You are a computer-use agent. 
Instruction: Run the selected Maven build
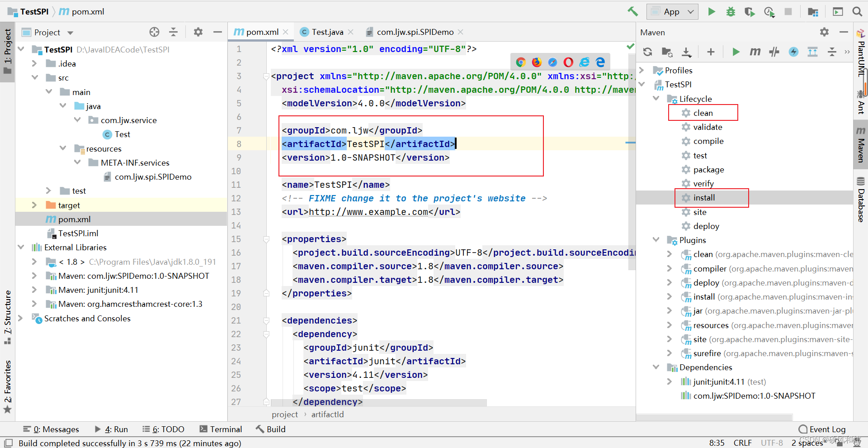(736, 52)
